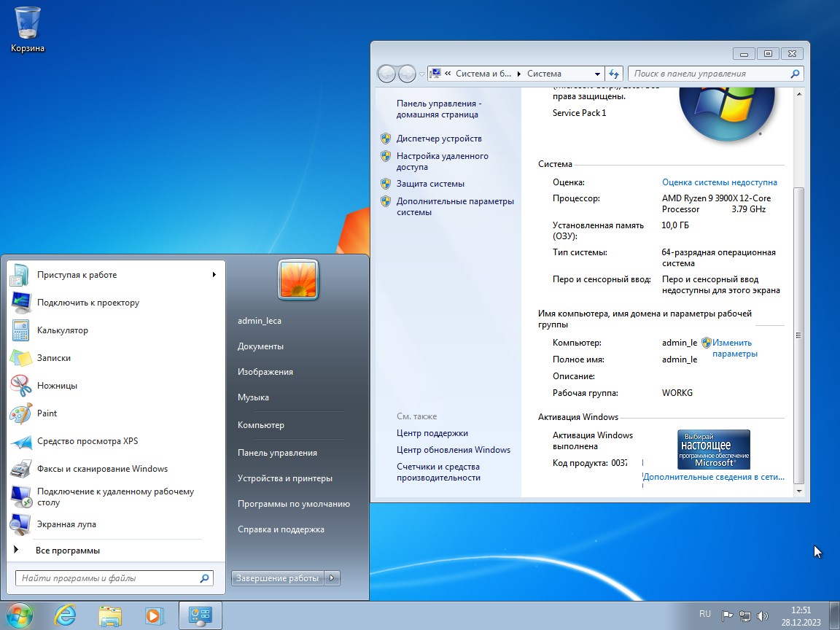Image resolution: width=840 pixels, height=630 pixels.
Task: Go to Панель управления - домашняя страница
Action: 439,109
